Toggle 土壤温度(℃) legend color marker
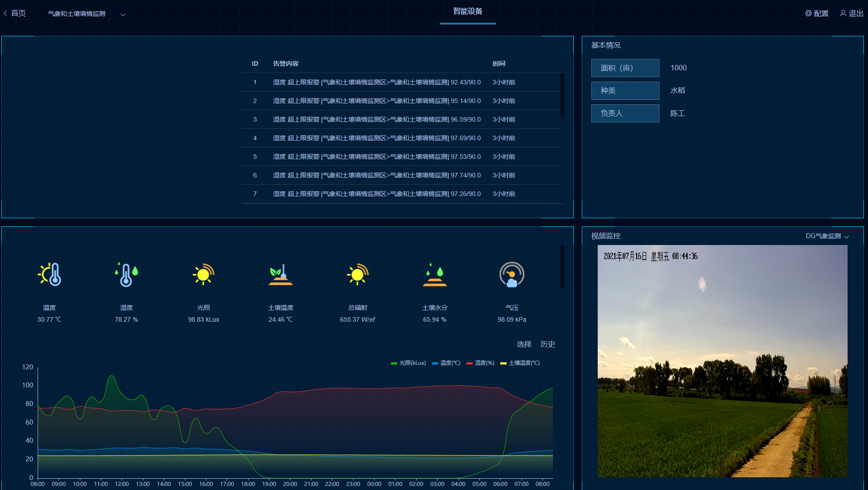 (503, 363)
